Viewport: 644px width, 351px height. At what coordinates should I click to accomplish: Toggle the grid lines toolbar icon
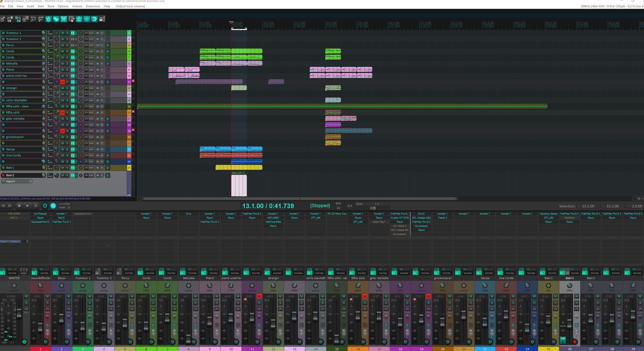pos(87,19)
